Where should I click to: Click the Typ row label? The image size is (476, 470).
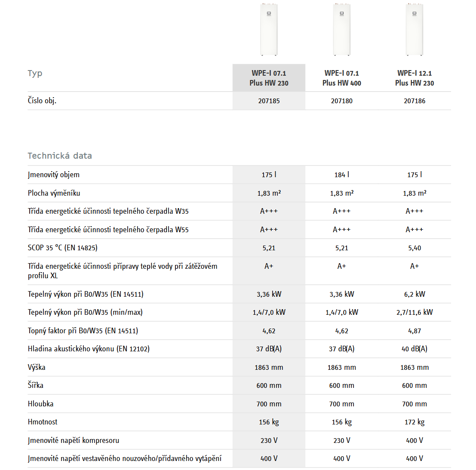click(x=35, y=73)
